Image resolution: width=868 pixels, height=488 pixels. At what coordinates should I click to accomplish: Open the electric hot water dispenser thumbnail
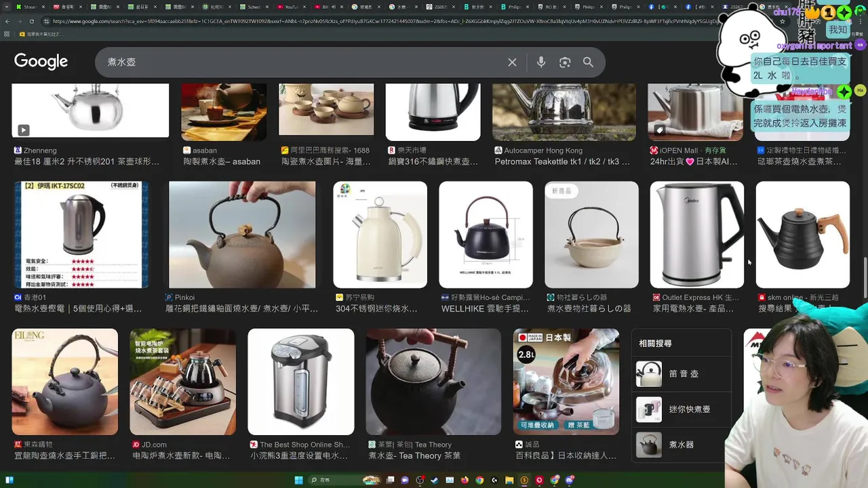click(x=300, y=382)
